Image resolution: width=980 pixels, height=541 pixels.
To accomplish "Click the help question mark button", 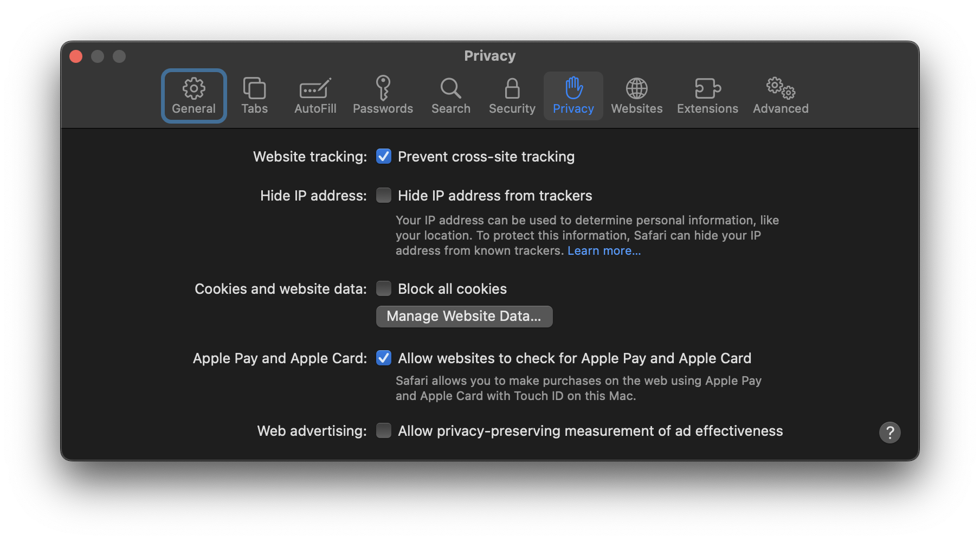I will [x=889, y=433].
